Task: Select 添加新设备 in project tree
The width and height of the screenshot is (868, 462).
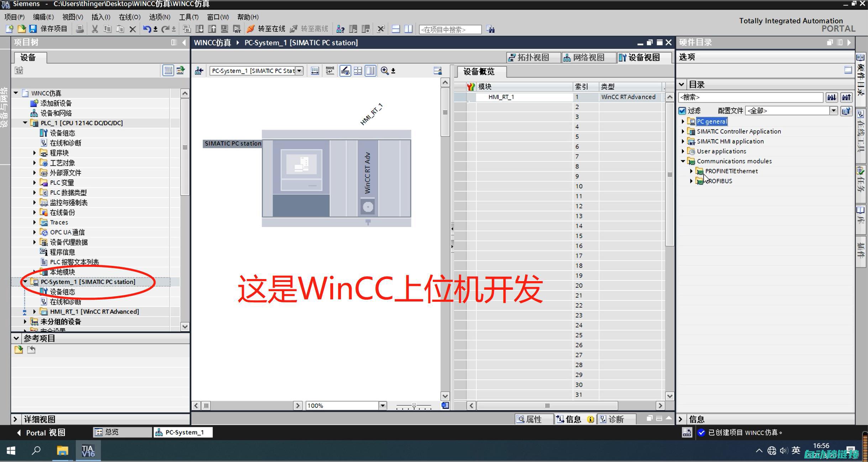Action: click(56, 103)
